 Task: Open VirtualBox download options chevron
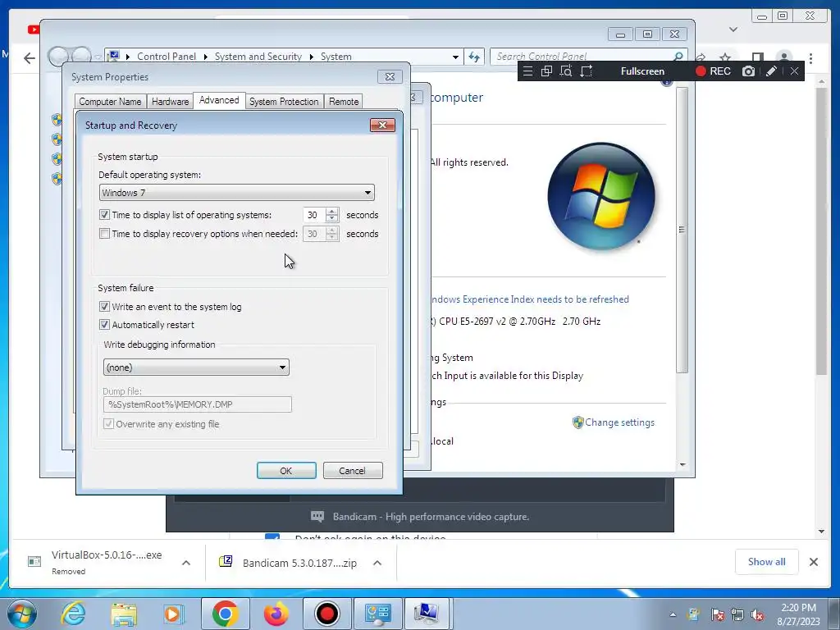(x=186, y=563)
